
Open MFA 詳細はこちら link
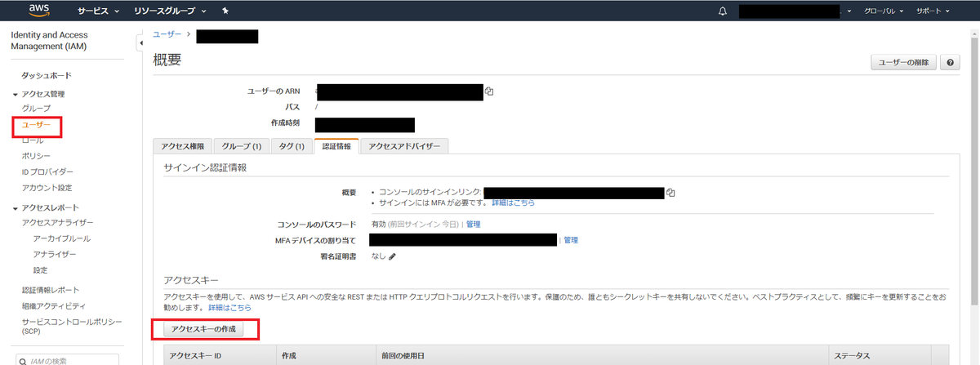coord(514,203)
